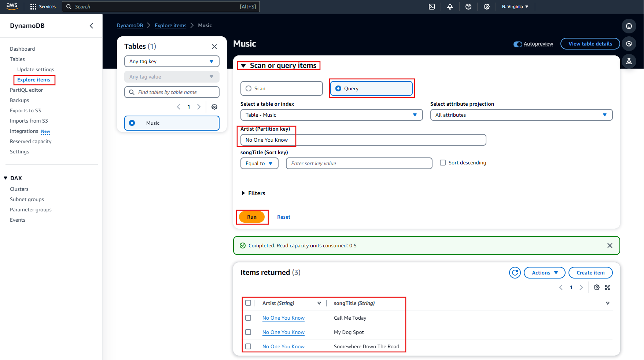Open table preferences gear in Items returned
The width and height of the screenshot is (644, 360).
(x=597, y=287)
